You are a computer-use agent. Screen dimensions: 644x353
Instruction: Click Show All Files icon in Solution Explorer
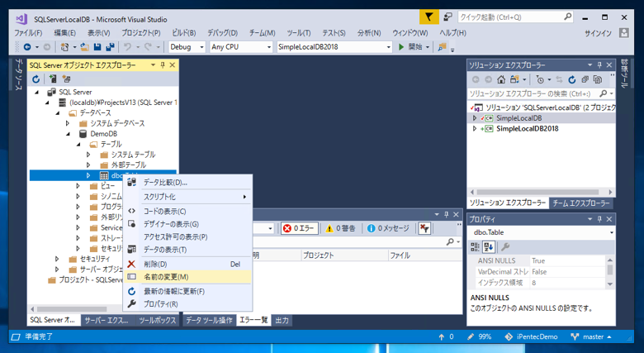598,79
